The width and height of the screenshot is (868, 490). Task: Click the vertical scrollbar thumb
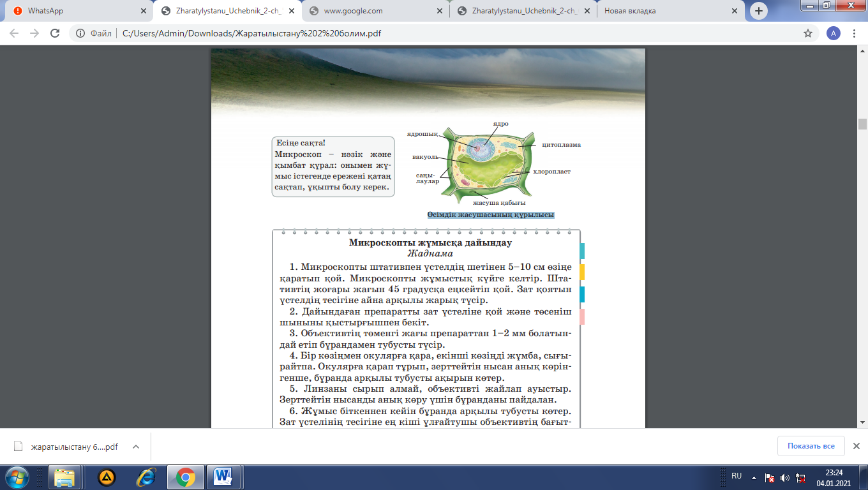862,124
